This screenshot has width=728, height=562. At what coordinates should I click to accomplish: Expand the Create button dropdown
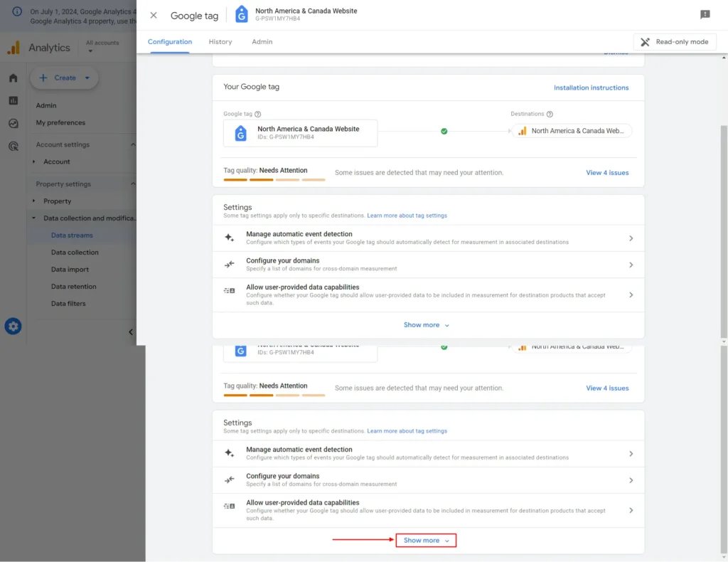click(87, 78)
